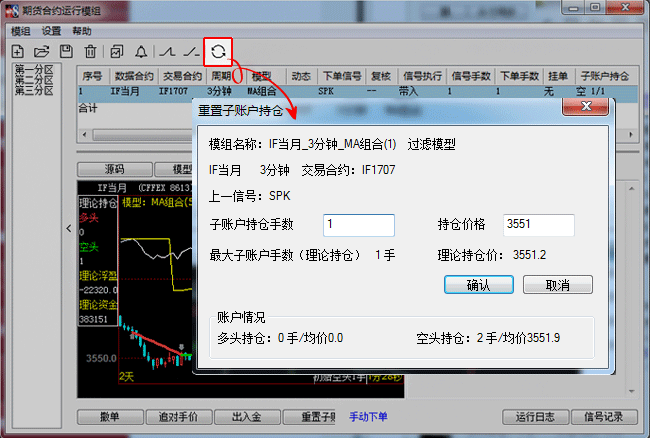Viewport: 650px width, 438px height.
Task: Open the 帮助 menu
Action: click(82, 31)
